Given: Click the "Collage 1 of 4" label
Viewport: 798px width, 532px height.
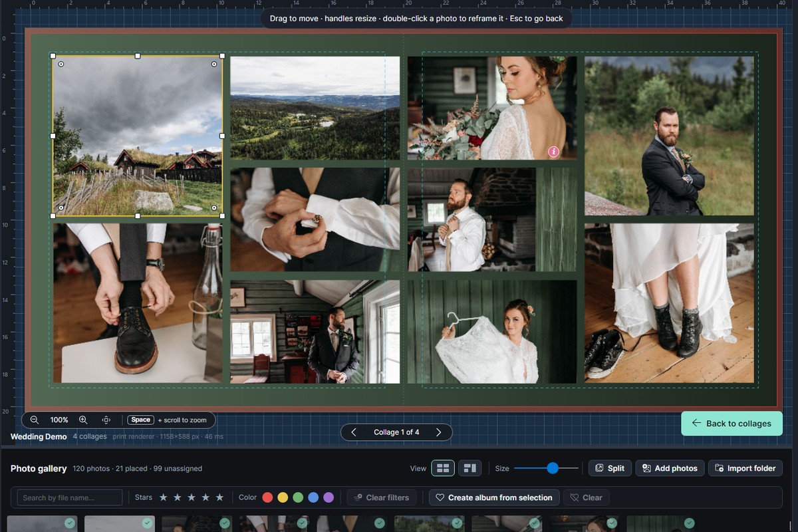Looking at the screenshot, I should pos(396,432).
